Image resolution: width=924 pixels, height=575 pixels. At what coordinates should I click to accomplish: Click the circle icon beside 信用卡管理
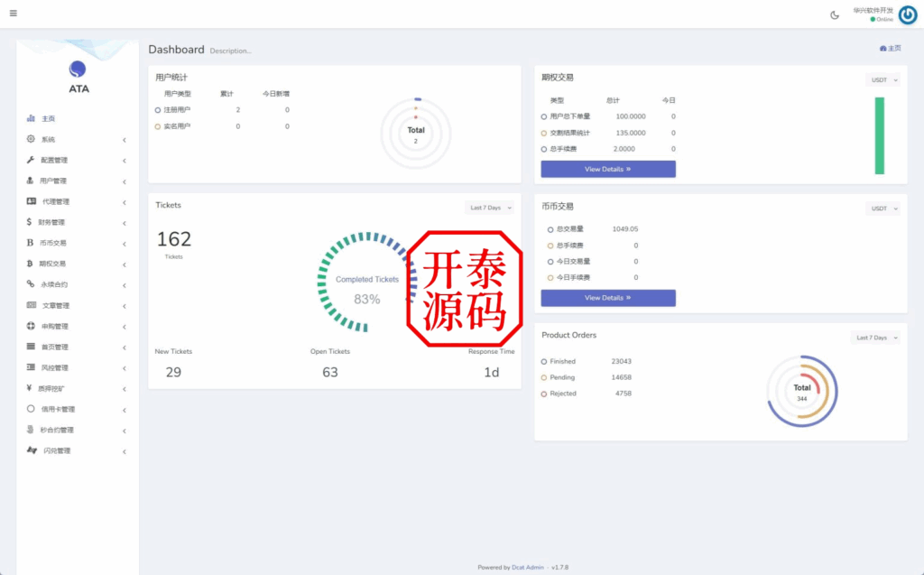point(31,409)
